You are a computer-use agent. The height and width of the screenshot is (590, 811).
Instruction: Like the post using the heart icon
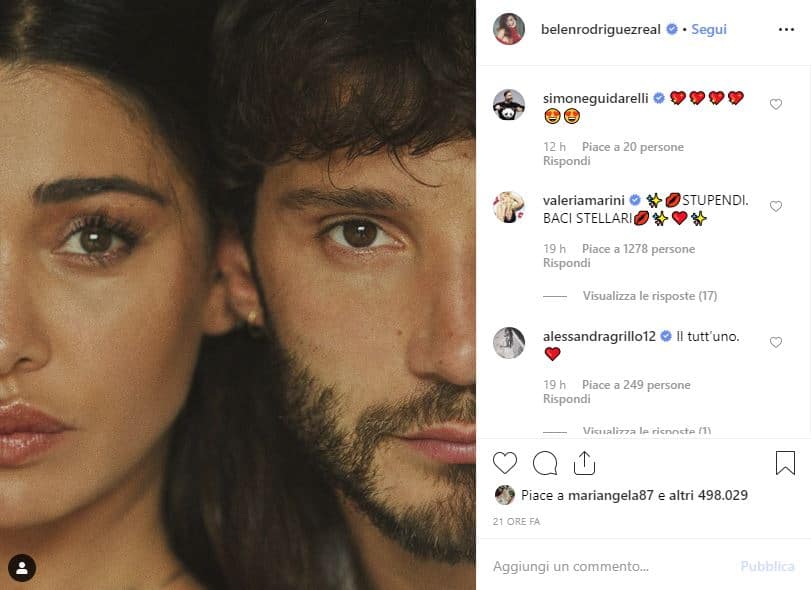[x=506, y=463]
